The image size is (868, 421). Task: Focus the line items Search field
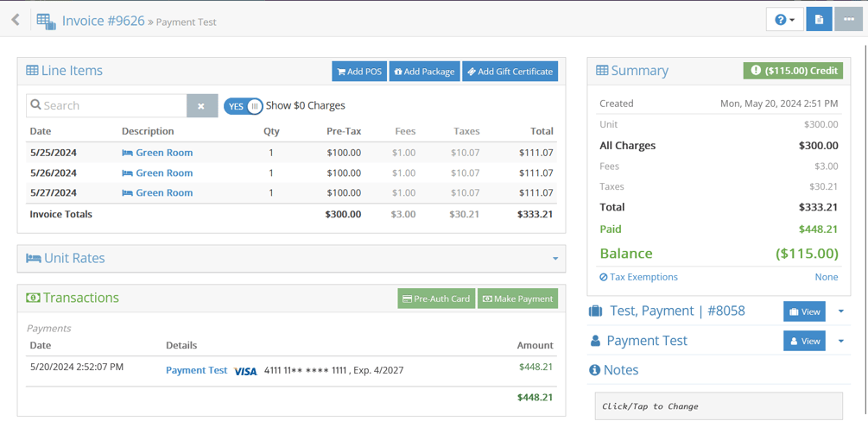[x=106, y=105]
